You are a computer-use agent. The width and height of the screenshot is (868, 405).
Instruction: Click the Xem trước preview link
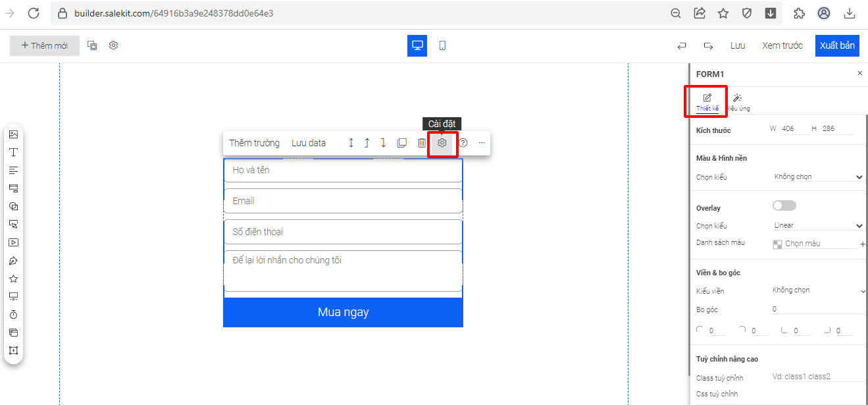tap(782, 45)
